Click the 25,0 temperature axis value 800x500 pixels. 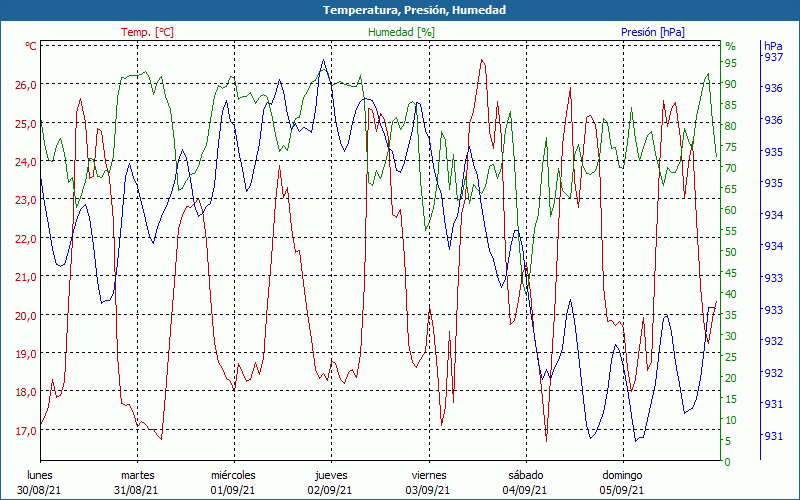[26, 123]
